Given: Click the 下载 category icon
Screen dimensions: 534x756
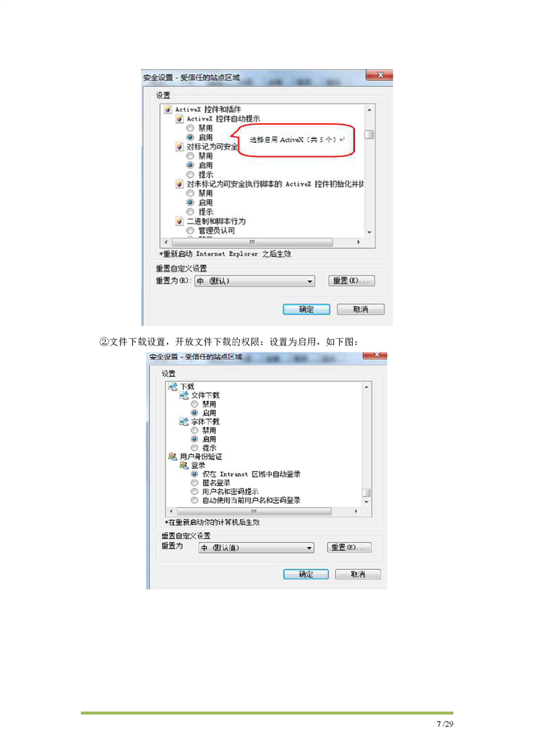Looking at the screenshot, I should point(172,386).
